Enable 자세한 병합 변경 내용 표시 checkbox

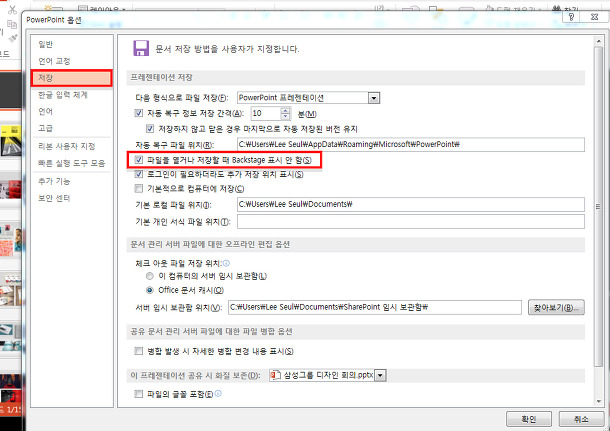coord(139,351)
